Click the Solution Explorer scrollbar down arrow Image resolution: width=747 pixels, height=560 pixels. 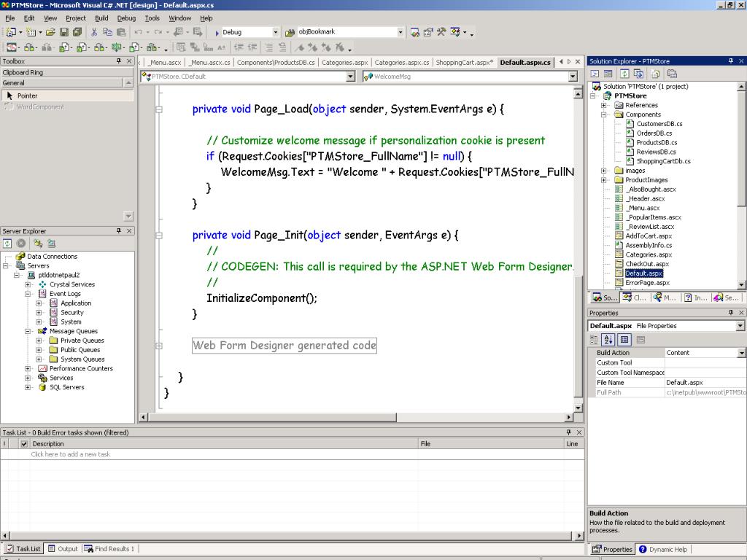pos(741,284)
